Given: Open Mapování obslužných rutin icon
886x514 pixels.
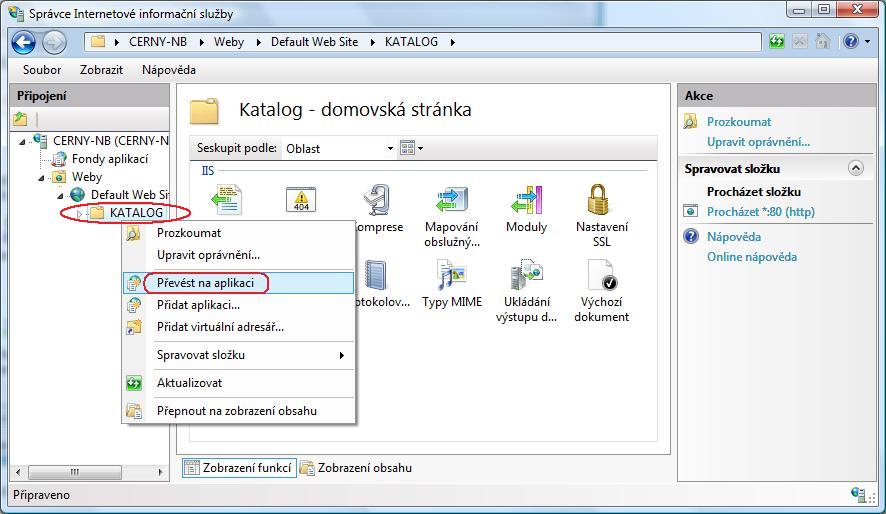Looking at the screenshot, I should (x=451, y=201).
